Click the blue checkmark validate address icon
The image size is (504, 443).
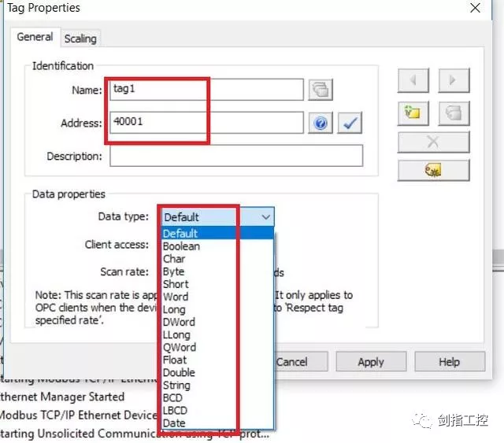coord(350,124)
